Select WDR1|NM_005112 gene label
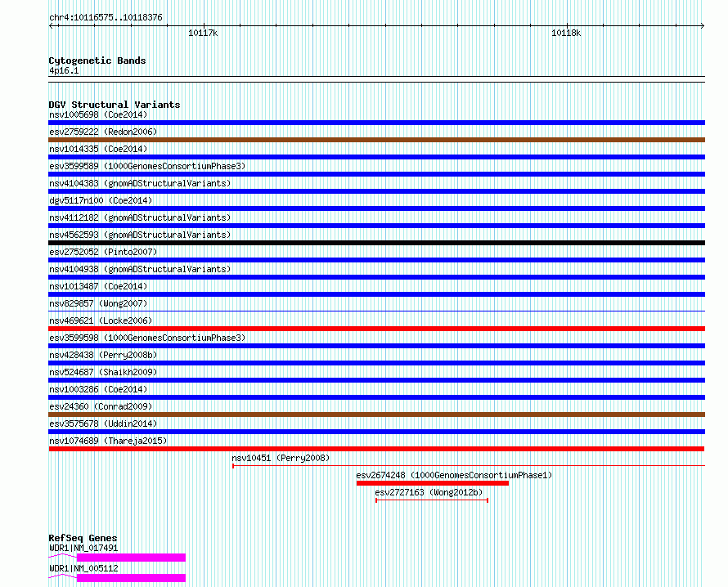Viewport: 728px width, 587px height. tap(83, 568)
